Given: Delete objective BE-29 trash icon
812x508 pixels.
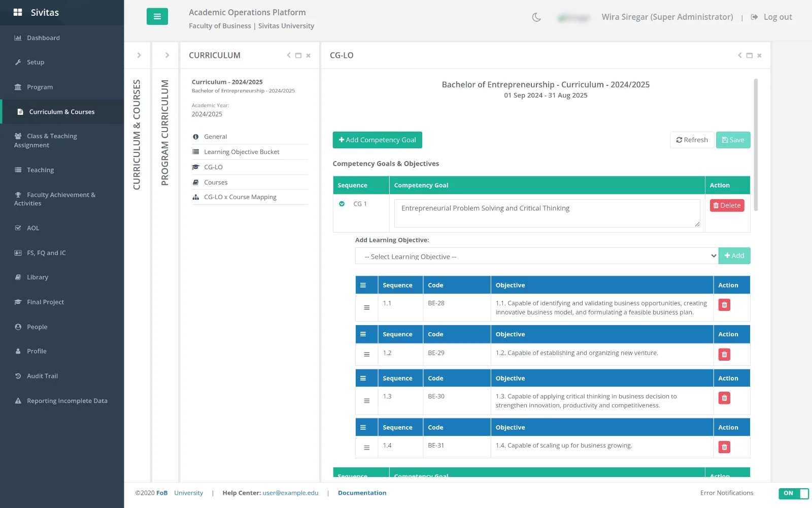Looking at the screenshot, I should coord(724,355).
